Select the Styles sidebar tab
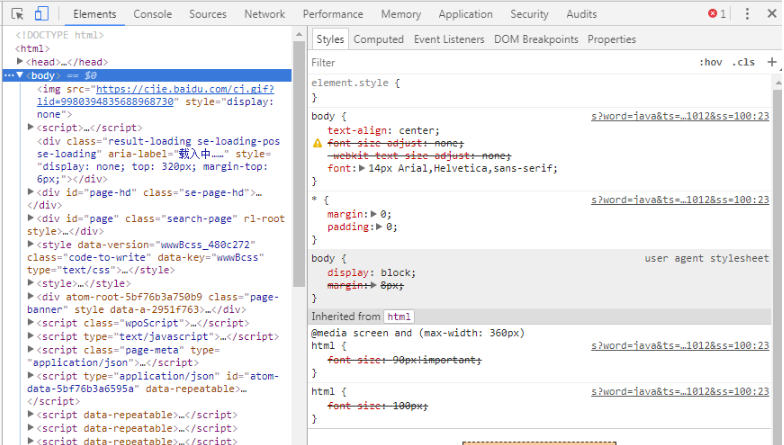This screenshot has height=445, width=784. click(330, 39)
